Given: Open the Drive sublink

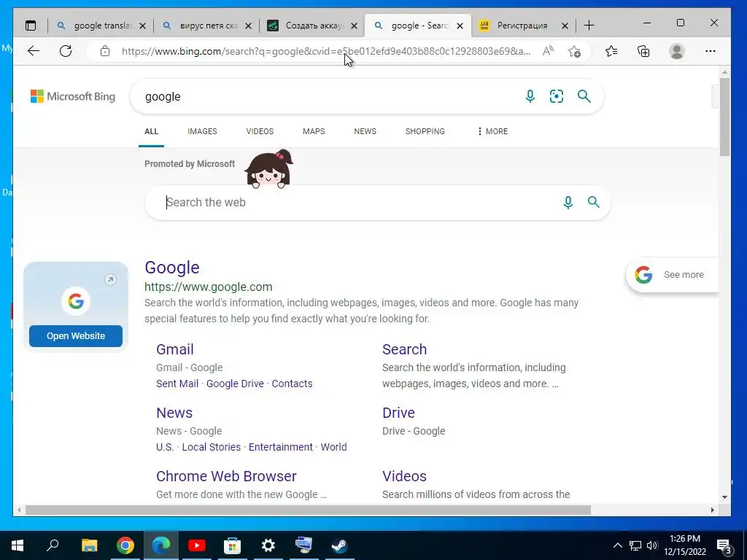Looking at the screenshot, I should [x=398, y=413].
